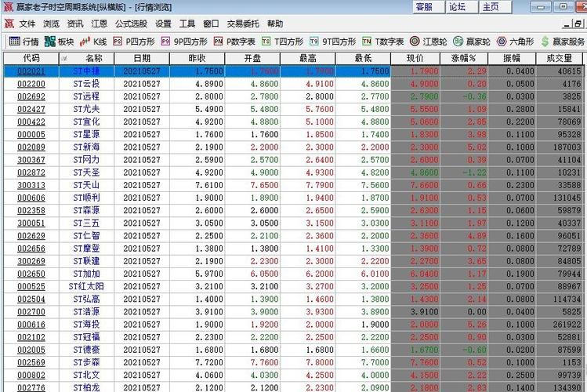Open the 浏览 menu
The width and height of the screenshot is (587, 392).
tap(51, 24)
